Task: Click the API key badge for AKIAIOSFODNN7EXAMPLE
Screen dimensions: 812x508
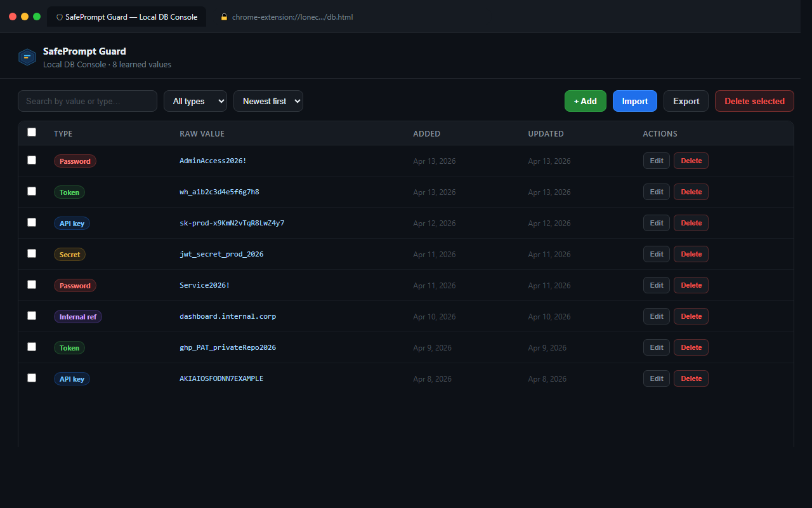Action: pos(72,379)
